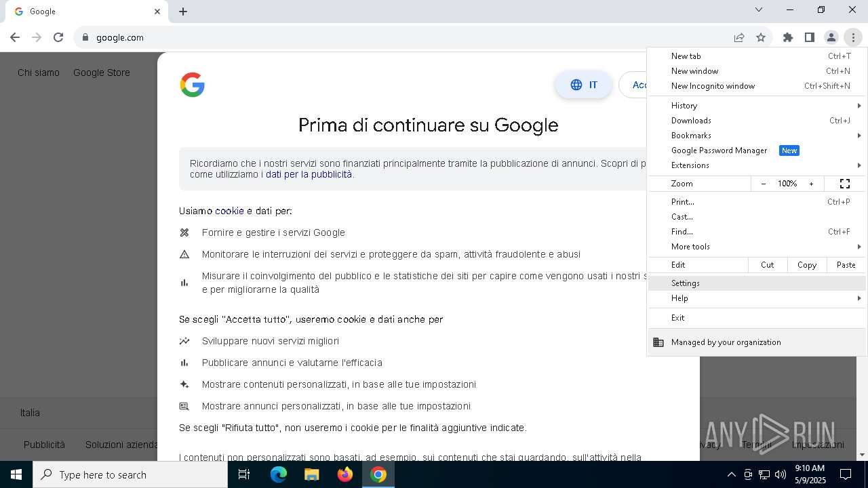Screen dimensions: 868x488
Task: Open the notification center icon
Action: tap(846, 474)
